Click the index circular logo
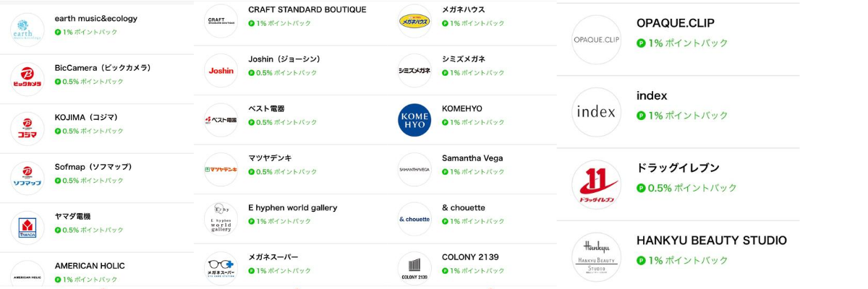Screen dimensions: 868x289 click(x=597, y=112)
